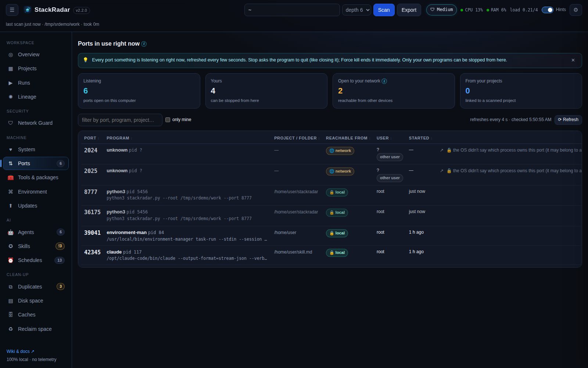Click the StackRadar logo icon
588x368 pixels.
[x=28, y=10]
